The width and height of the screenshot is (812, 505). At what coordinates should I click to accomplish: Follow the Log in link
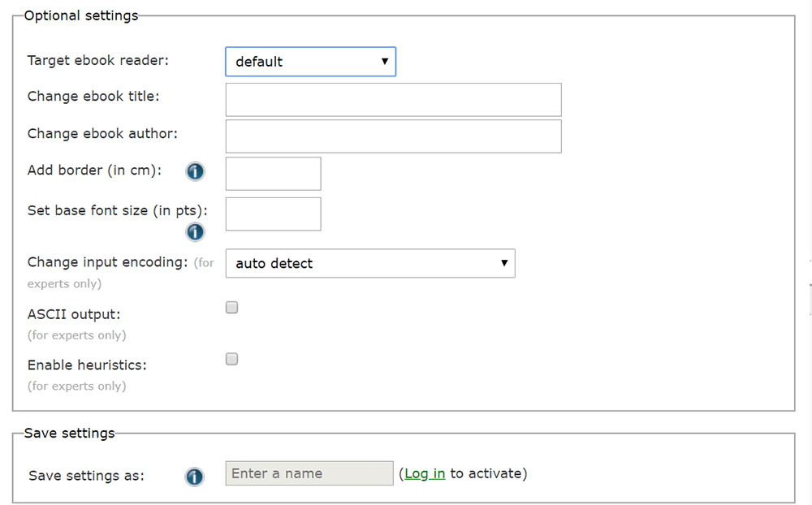point(425,473)
